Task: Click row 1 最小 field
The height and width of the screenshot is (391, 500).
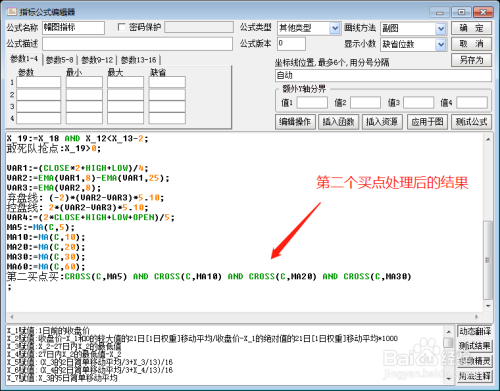Action: (x=84, y=82)
